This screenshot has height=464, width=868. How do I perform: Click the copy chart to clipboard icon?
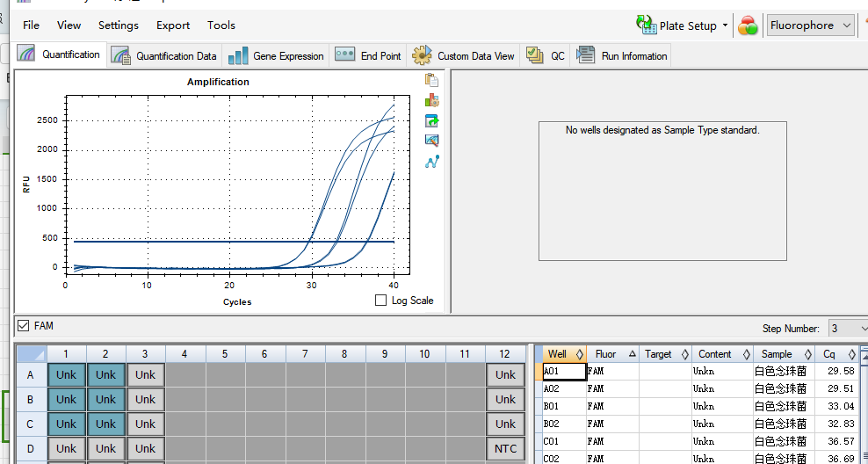[x=431, y=80]
